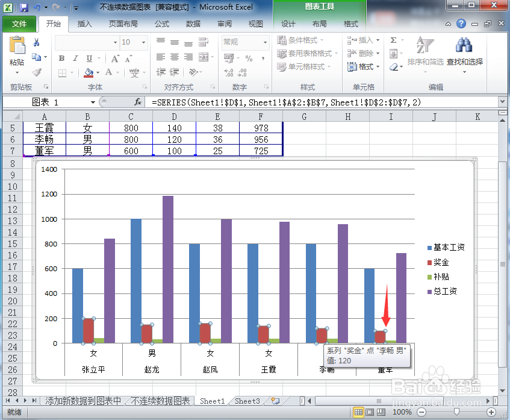Click the AutoSum sigma icon

(x=393, y=40)
